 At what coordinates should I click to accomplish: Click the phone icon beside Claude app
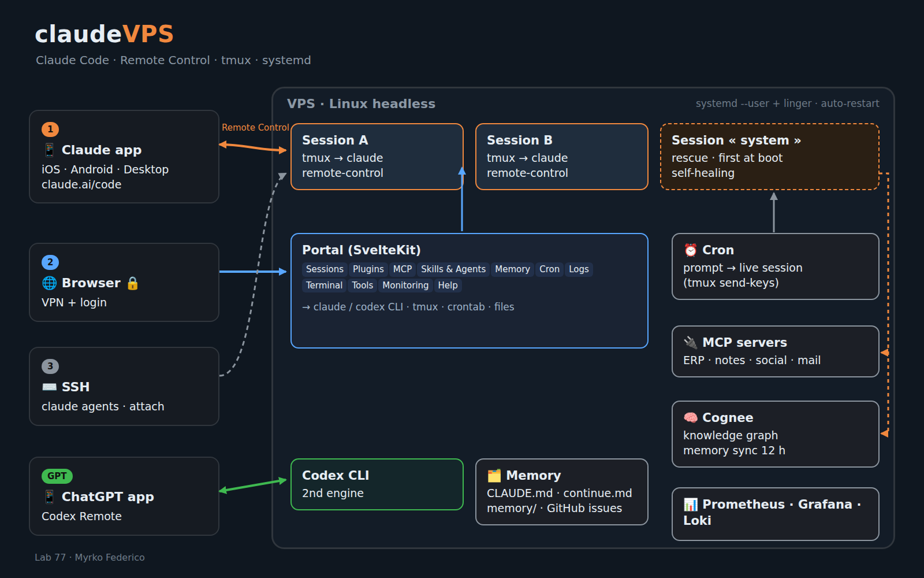[50, 150]
